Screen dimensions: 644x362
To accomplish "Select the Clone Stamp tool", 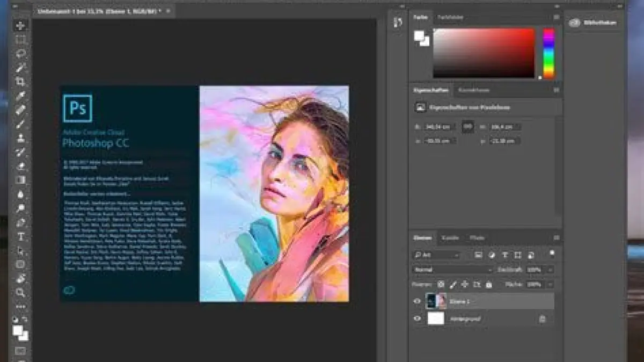I will point(20,138).
